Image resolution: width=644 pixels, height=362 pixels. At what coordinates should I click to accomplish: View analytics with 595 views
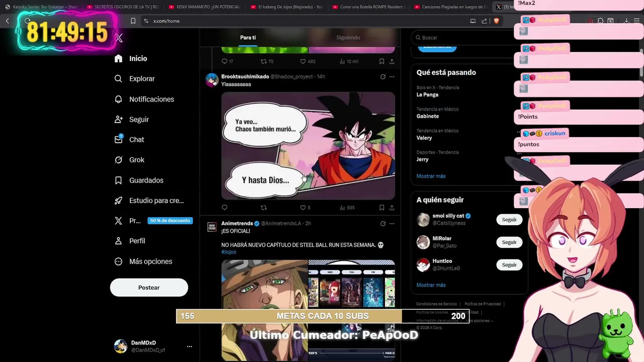click(347, 207)
